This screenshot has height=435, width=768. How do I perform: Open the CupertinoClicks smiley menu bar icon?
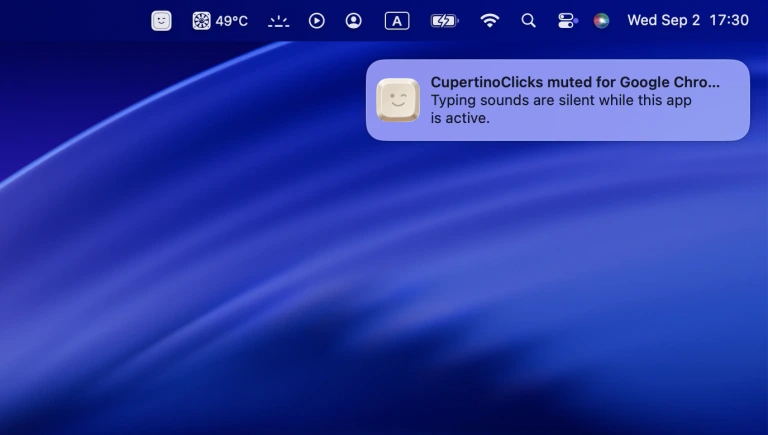click(x=161, y=21)
